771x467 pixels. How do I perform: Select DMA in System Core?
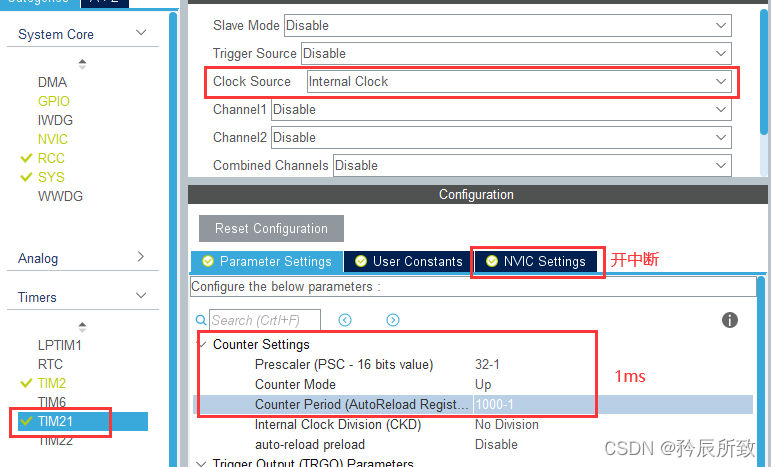52,82
